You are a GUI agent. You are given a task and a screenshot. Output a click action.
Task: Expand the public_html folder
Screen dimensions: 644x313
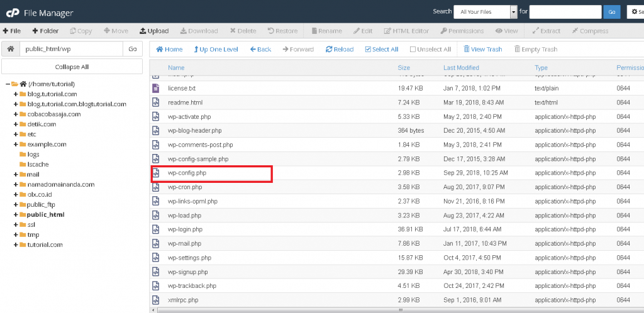point(16,214)
